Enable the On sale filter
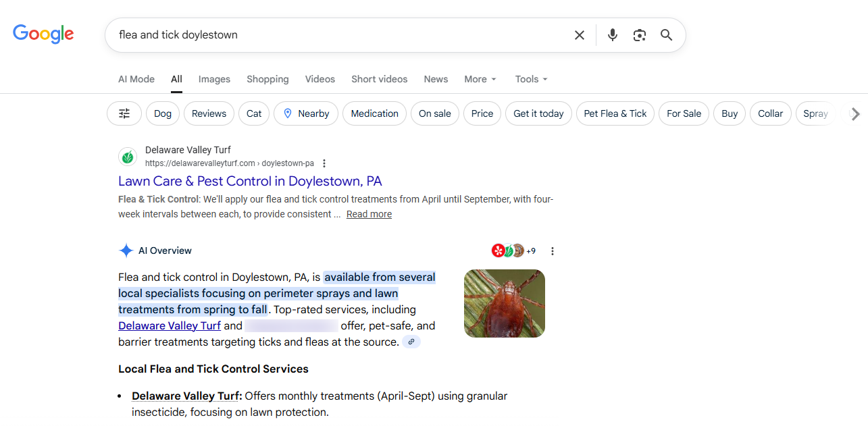868x426 pixels. (x=434, y=113)
